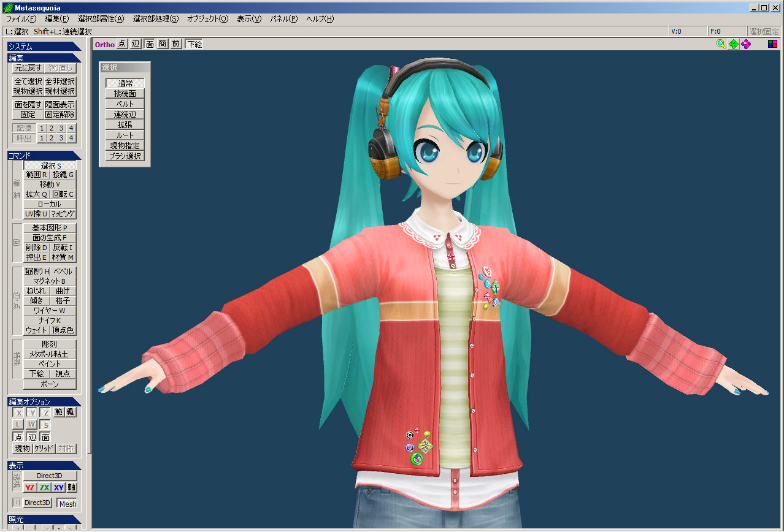Image resolution: width=784 pixels, height=532 pixels.
Task: Toggle 前 front-only display in viewport header
Action: [176, 44]
